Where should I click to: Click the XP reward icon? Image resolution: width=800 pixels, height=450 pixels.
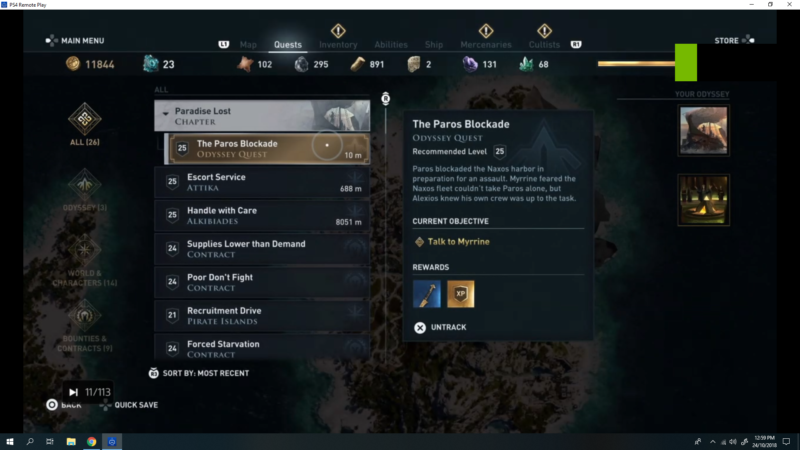pos(461,294)
